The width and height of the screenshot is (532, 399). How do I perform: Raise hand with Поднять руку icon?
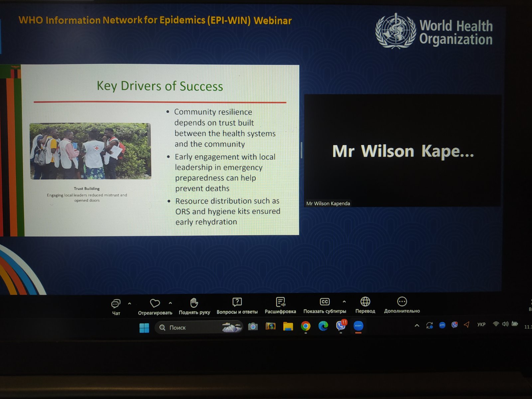pyautogui.click(x=194, y=303)
